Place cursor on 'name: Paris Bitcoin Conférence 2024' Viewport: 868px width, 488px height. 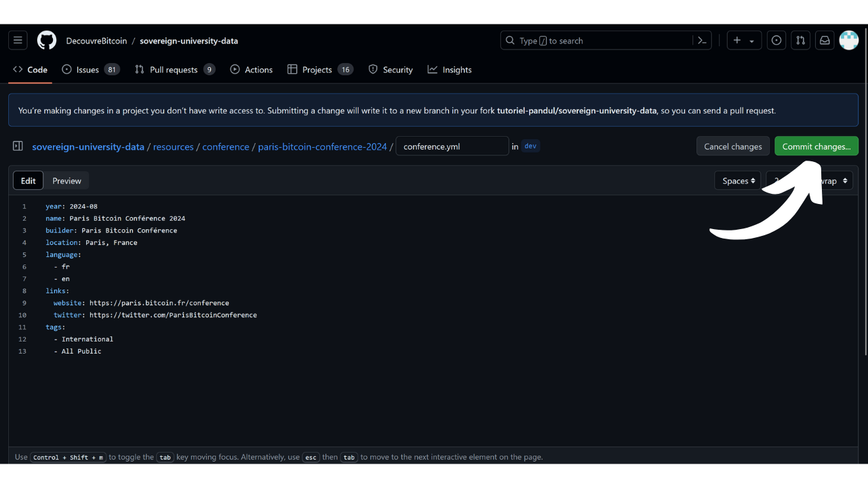pos(115,218)
